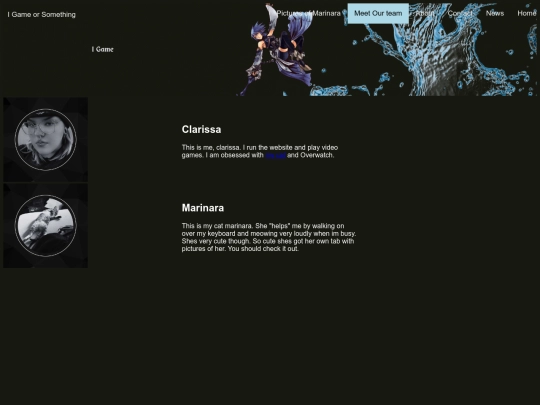Open the Pictures of Marinara page
Image resolution: width=540 pixels, height=405 pixels.
tap(309, 13)
